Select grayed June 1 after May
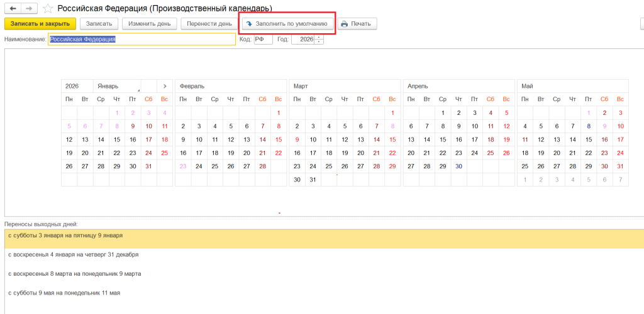644x314 pixels. tap(525, 180)
